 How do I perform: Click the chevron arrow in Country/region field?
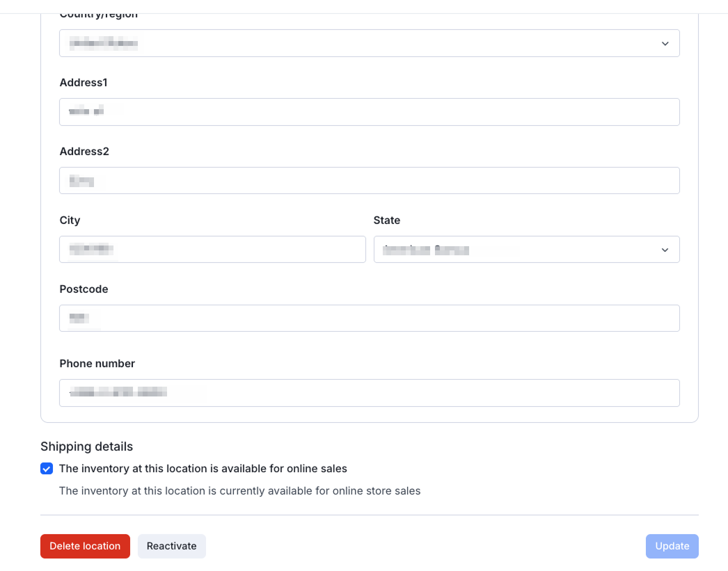(x=665, y=43)
